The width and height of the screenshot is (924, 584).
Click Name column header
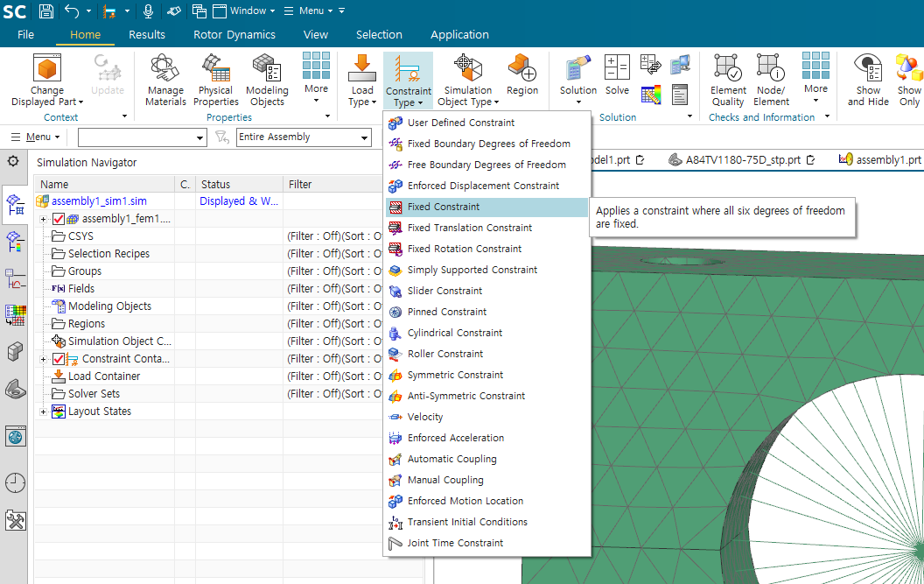[104, 184]
